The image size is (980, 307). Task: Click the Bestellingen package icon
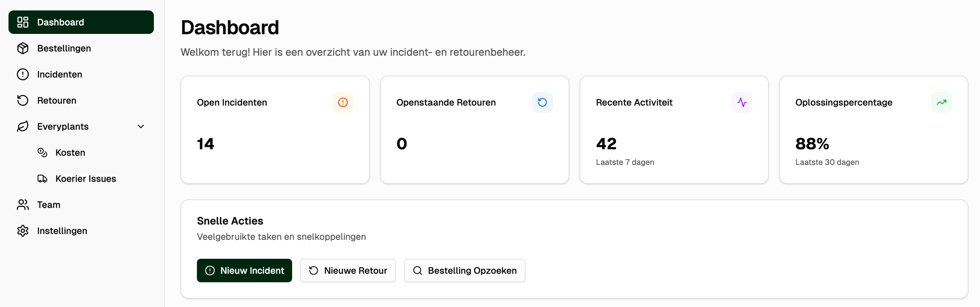point(22,48)
